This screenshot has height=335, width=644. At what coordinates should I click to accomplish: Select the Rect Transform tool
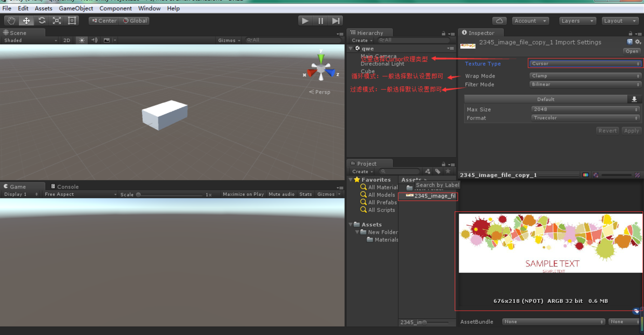72,21
